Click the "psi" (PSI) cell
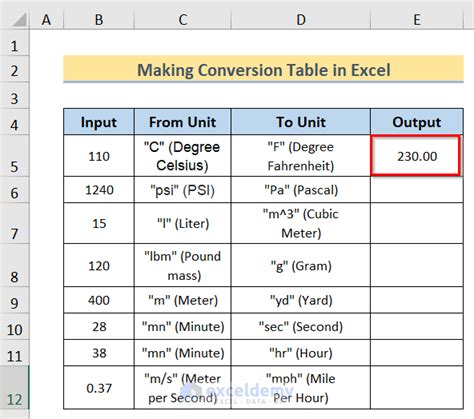Screen dimensions: 474x419 tap(183, 190)
